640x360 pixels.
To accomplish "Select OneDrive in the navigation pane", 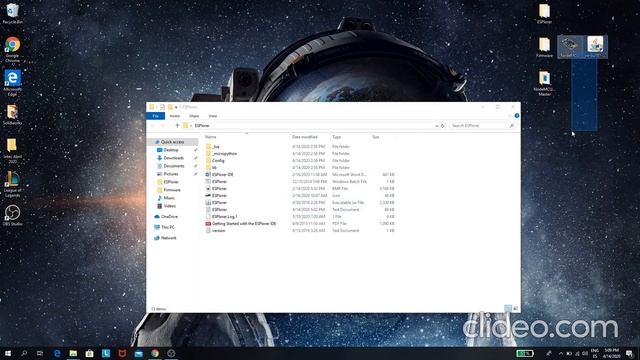I will point(169,217).
